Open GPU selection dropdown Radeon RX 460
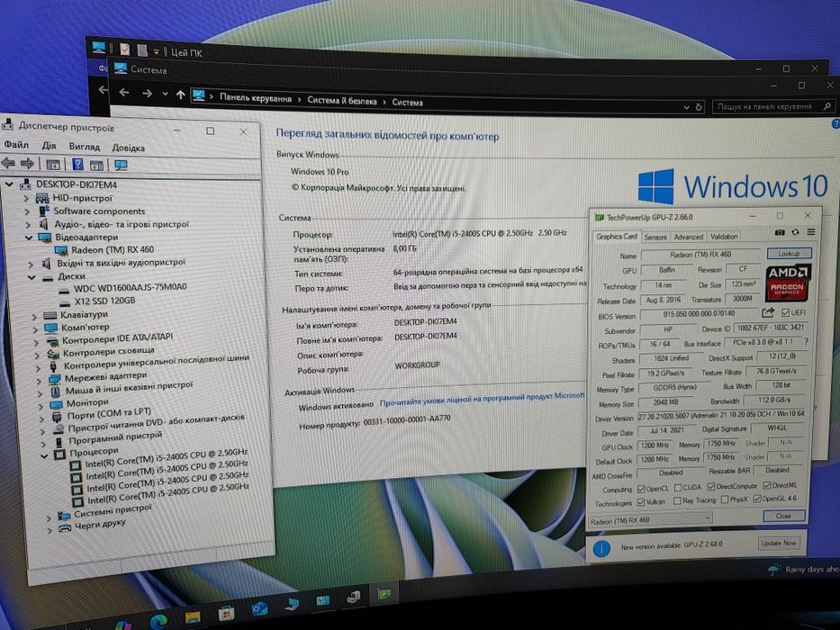The height and width of the screenshot is (630, 840). coord(650,519)
